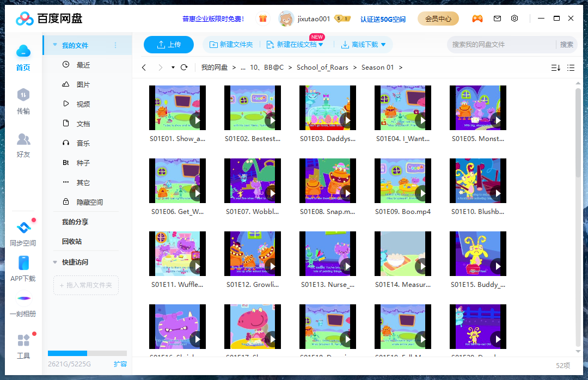Collapse the 快捷访问 quick access section
Screen dimensions: 588x380
tap(55, 262)
